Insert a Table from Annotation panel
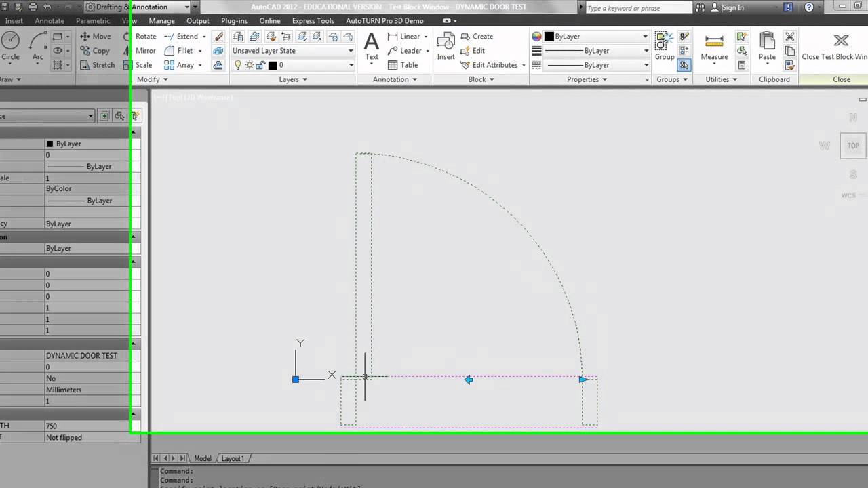The height and width of the screenshot is (488, 868). 403,65
